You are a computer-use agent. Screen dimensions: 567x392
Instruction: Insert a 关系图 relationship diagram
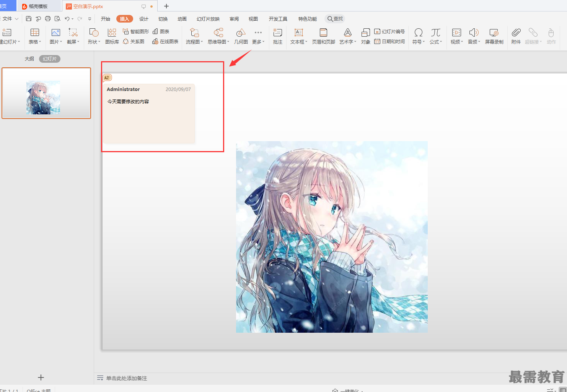click(134, 41)
